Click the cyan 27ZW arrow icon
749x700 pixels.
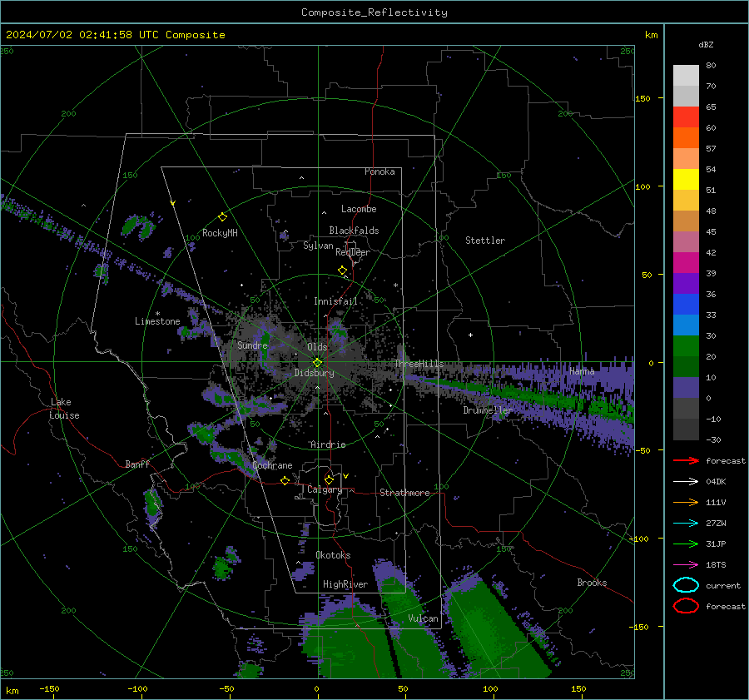(686, 524)
